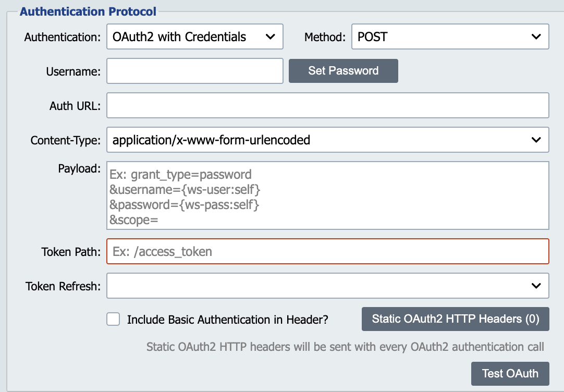Focus the Token Path input field
Image resolution: width=564 pixels, height=392 pixels.
327,251
